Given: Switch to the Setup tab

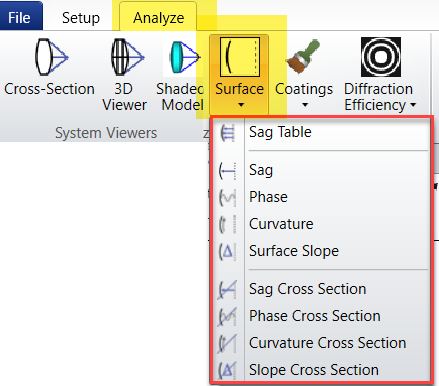Looking at the screenshot, I should point(81,18).
